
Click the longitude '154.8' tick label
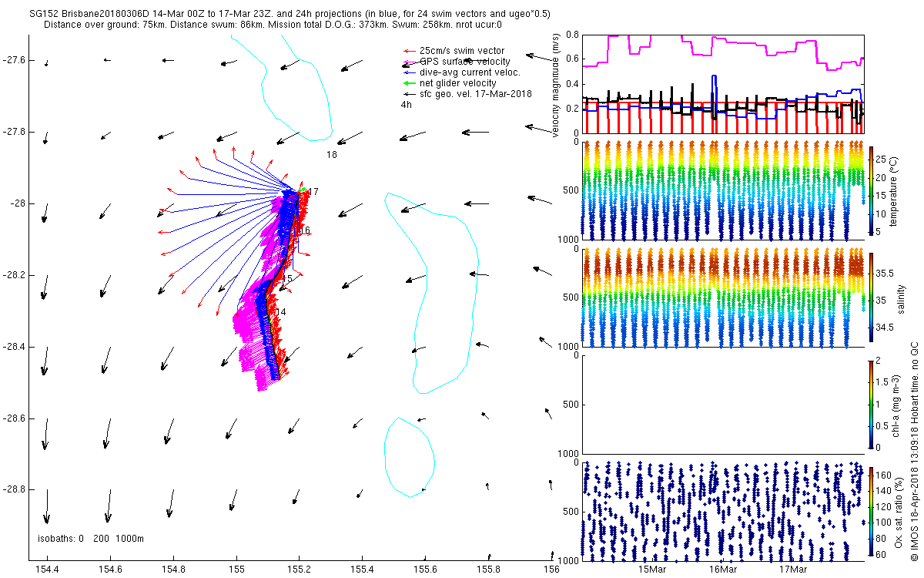click(x=173, y=569)
